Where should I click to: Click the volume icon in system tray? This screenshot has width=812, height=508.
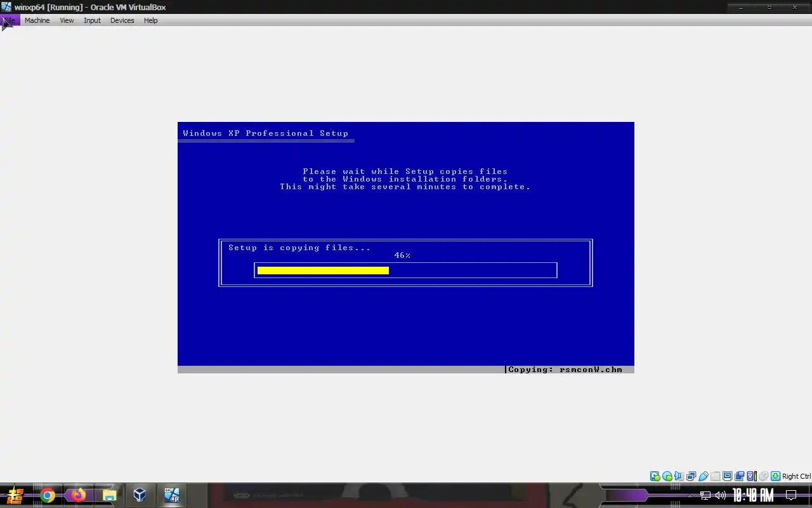pyautogui.click(x=721, y=495)
